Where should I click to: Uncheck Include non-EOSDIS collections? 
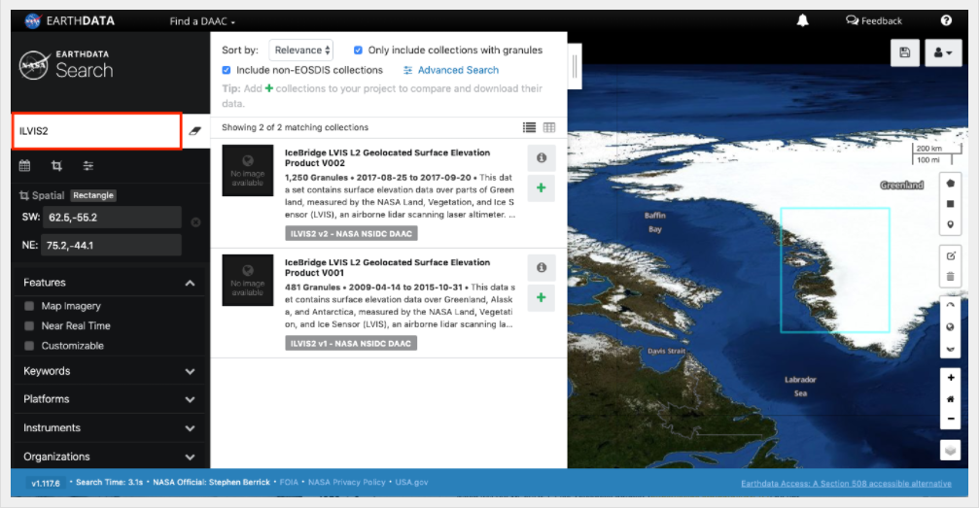(x=227, y=70)
